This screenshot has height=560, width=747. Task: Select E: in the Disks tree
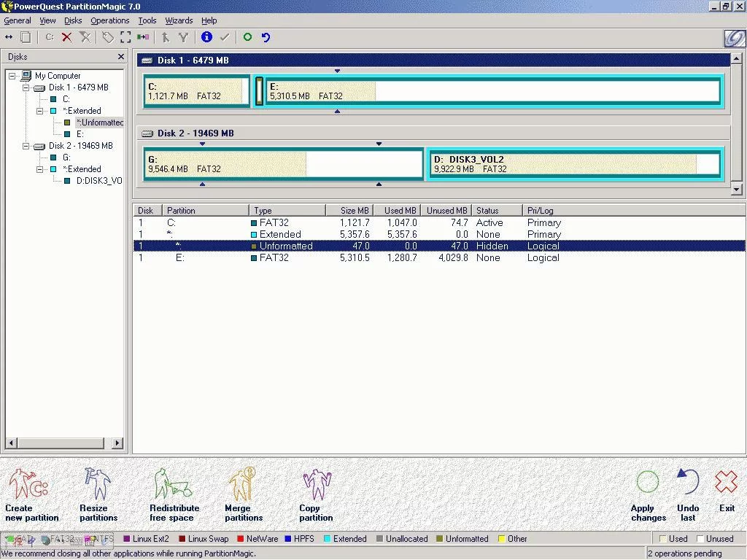tap(80, 134)
